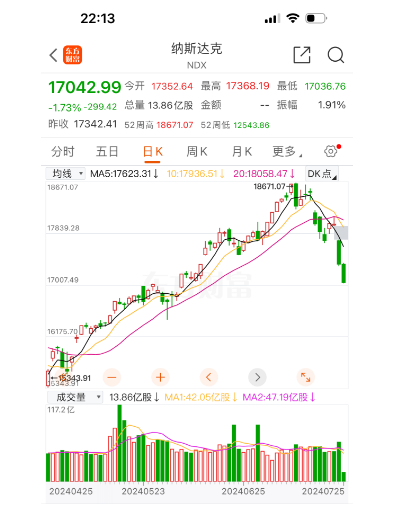This screenshot has height=506, width=402.
Task: Tap the share icon
Action: [x=302, y=55]
